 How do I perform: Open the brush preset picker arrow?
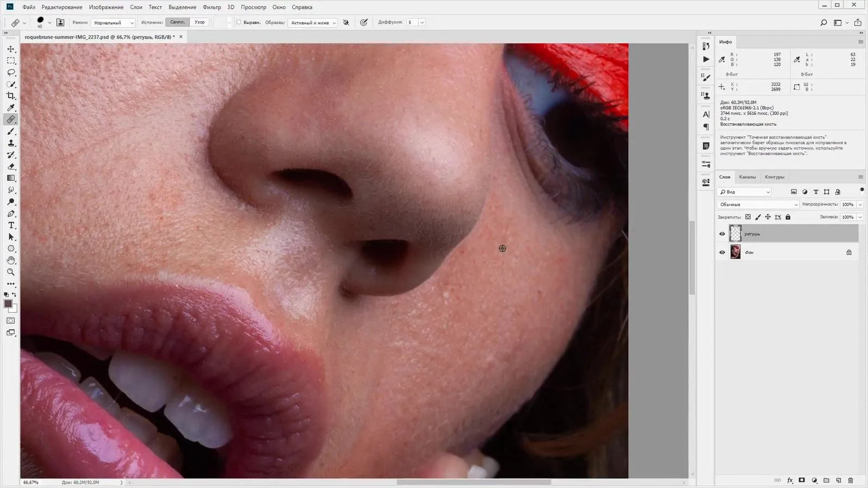click(x=49, y=23)
